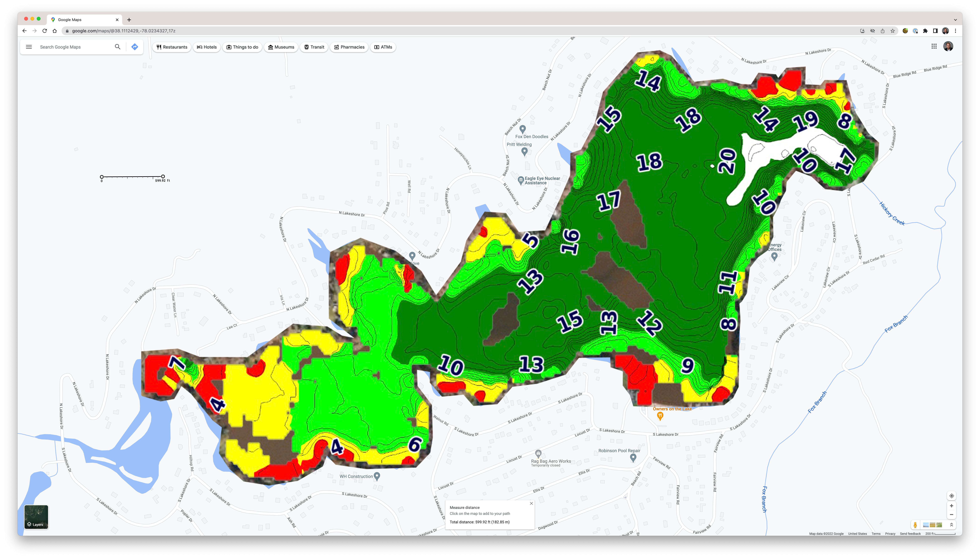
Task: Open the Privacy link
Action: (890, 534)
